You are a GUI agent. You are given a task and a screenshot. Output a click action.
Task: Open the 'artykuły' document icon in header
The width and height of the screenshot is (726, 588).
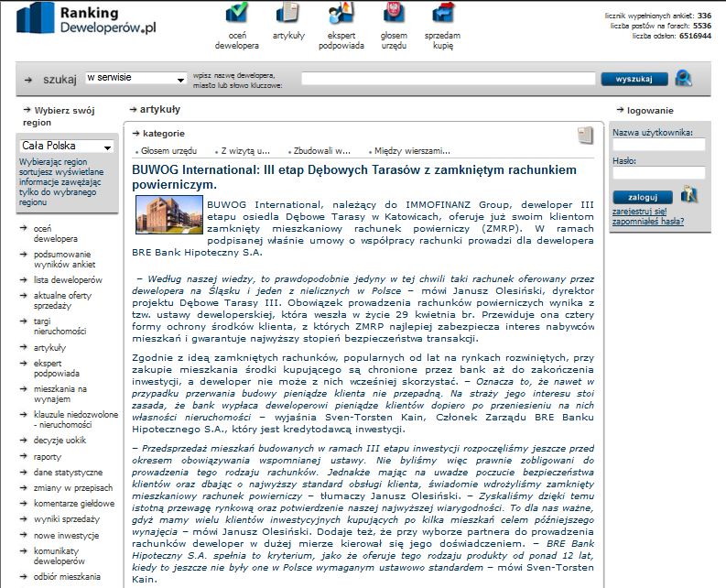tap(287, 13)
